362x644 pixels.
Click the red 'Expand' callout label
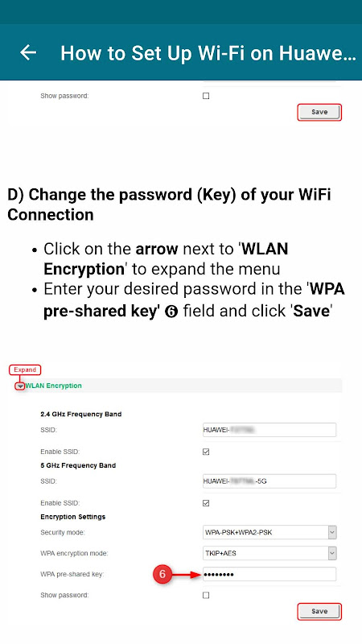click(25, 369)
